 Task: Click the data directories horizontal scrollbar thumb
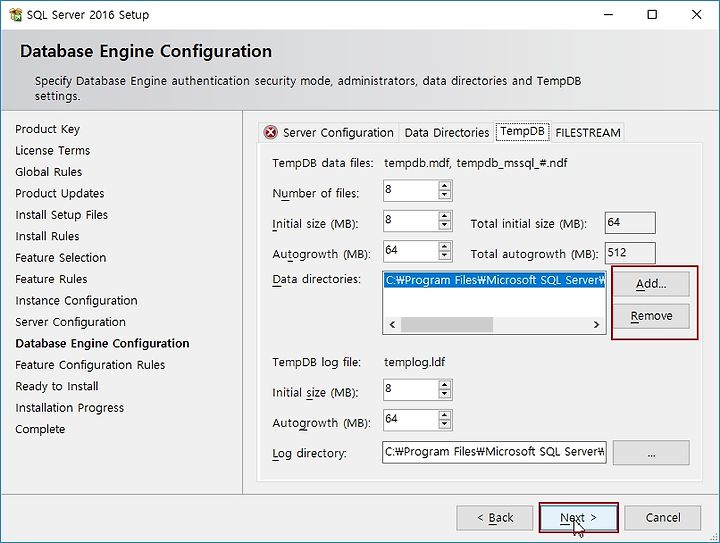point(447,325)
